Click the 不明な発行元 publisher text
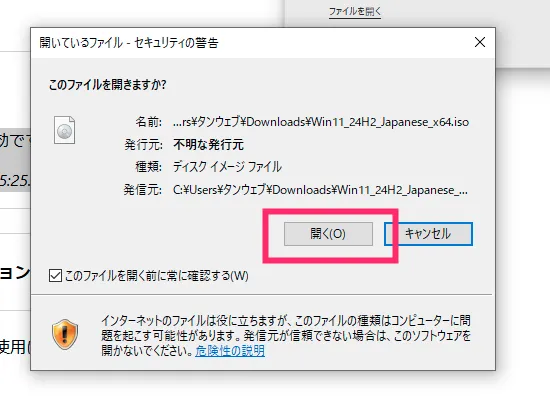The width and height of the screenshot is (550, 406). (x=208, y=145)
